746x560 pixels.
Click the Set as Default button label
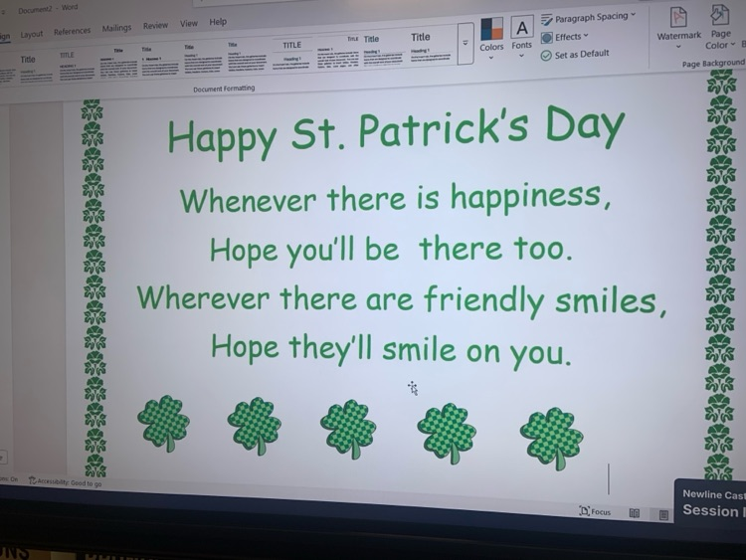click(582, 54)
